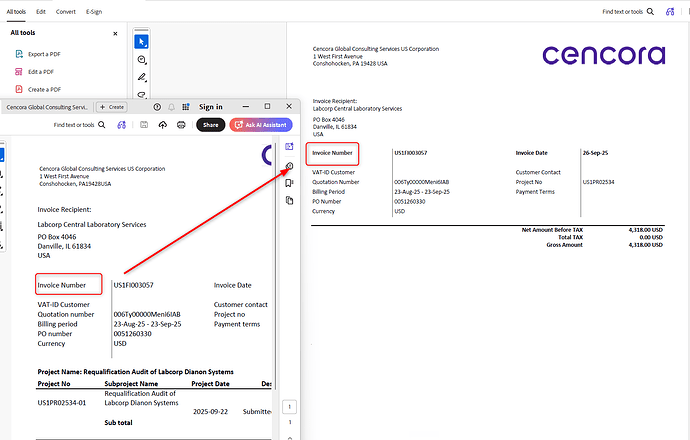Click the cloud upload icon in front window
Viewport: 690px width, 440px height.
[163, 125]
